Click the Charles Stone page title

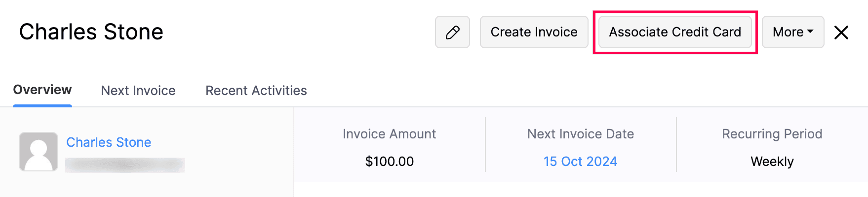click(x=91, y=32)
